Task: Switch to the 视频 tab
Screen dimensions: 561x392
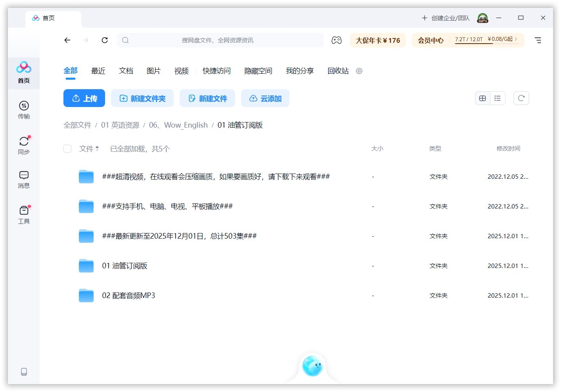Action: (x=181, y=71)
